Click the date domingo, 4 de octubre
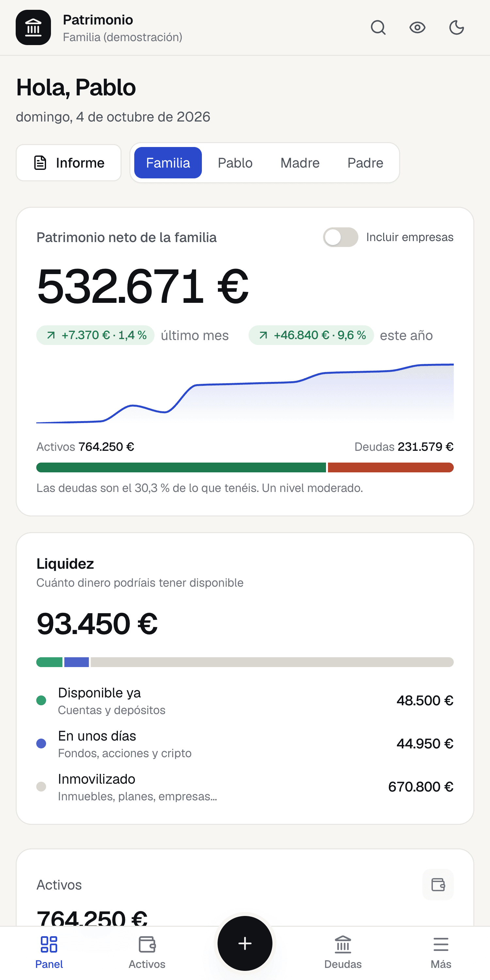This screenshot has height=980, width=490. pyautogui.click(x=113, y=117)
